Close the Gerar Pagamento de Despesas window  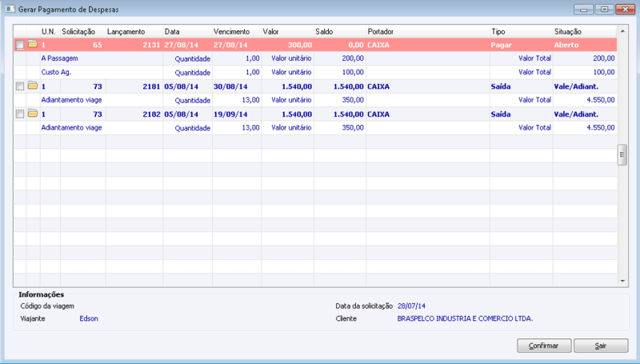tap(625, 9)
